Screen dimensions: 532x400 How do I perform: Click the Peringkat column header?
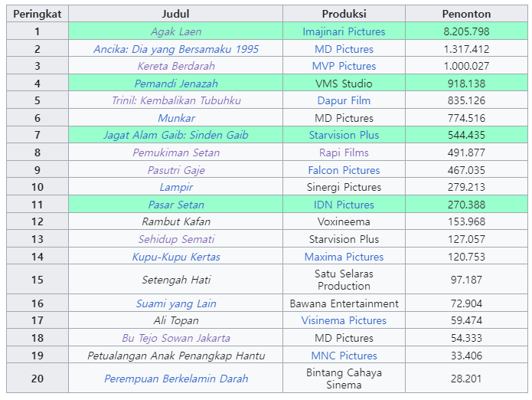(38, 14)
